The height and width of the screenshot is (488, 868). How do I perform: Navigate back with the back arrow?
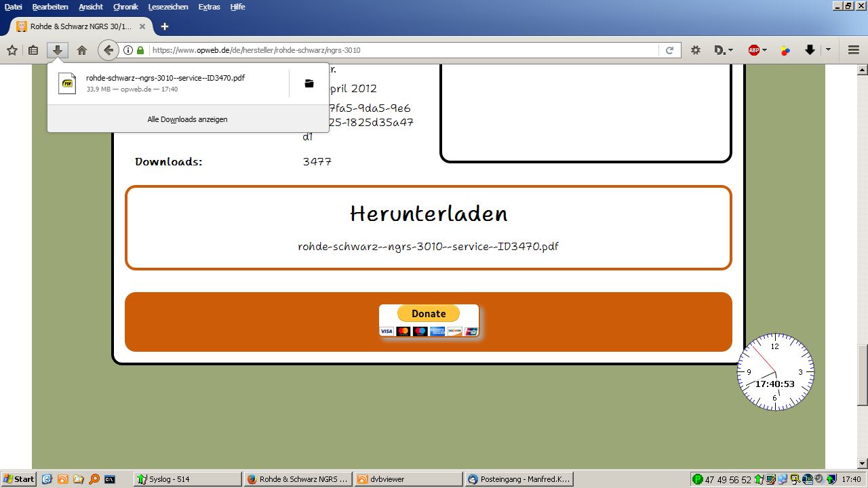[108, 50]
